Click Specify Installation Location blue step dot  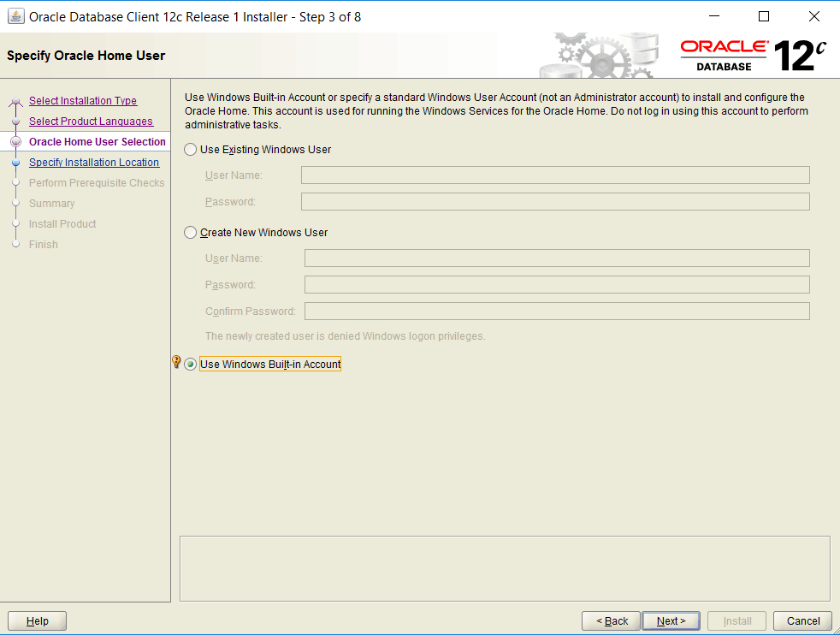16,163
